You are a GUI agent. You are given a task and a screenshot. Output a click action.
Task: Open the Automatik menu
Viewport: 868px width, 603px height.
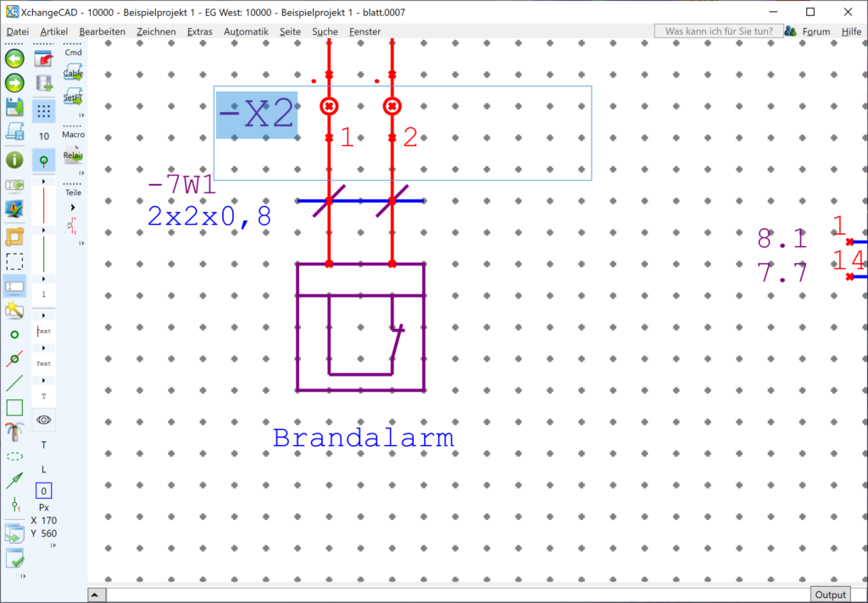pos(246,31)
